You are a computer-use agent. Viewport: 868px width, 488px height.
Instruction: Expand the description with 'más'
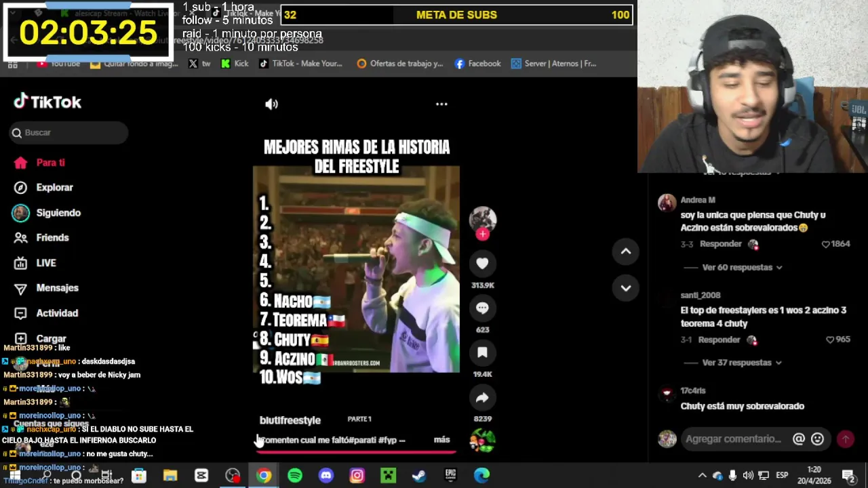click(441, 440)
